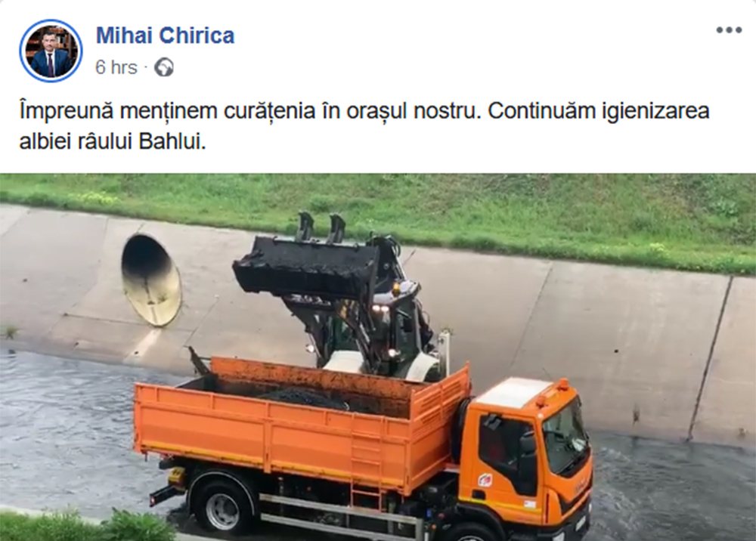The width and height of the screenshot is (756, 541).
Task: Open the Mihai Chirica name link
Action: [x=165, y=36]
